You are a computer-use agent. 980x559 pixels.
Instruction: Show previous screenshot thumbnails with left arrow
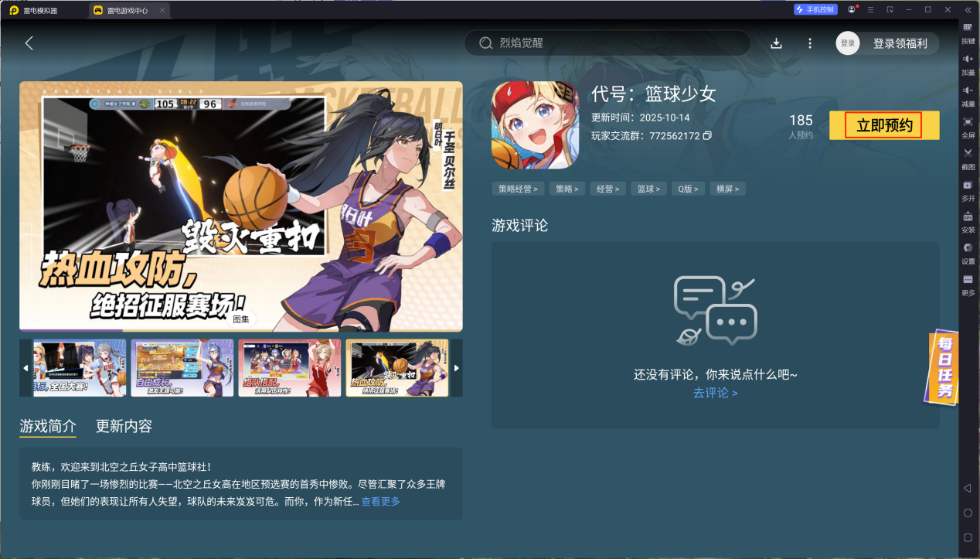[x=26, y=368]
